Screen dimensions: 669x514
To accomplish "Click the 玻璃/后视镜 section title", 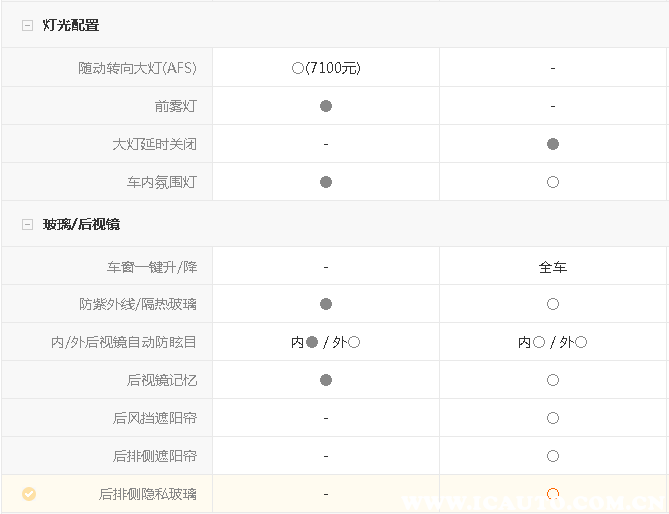I will pyautogui.click(x=81, y=225).
